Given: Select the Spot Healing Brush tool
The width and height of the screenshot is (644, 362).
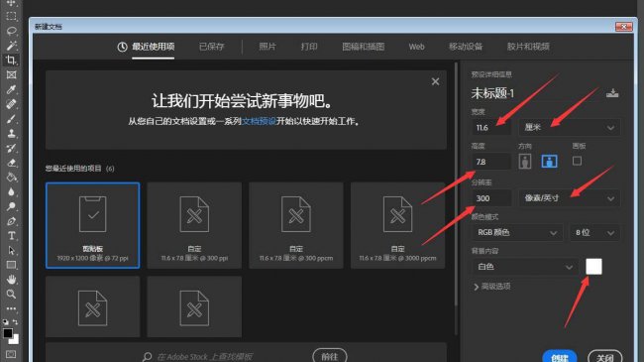Looking at the screenshot, I should (11, 104).
